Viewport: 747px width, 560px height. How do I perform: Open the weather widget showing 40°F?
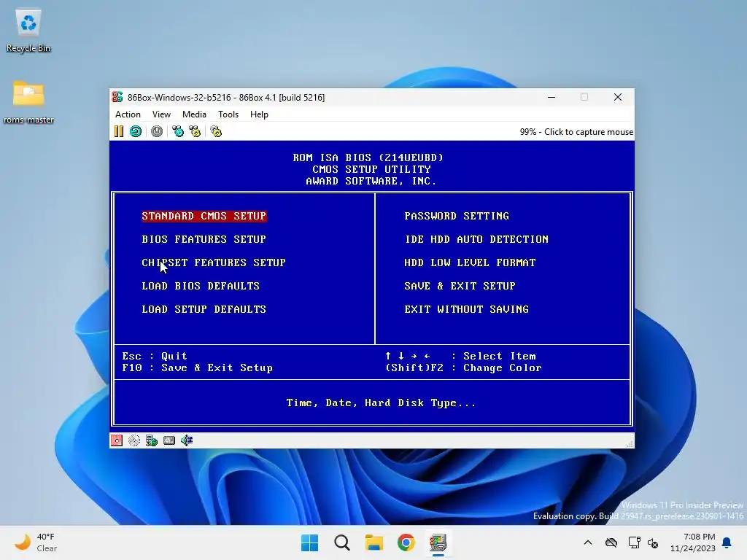pos(36,542)
